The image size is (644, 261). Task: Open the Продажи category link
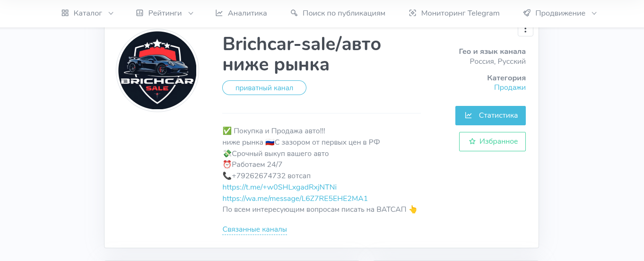point(510,87)
